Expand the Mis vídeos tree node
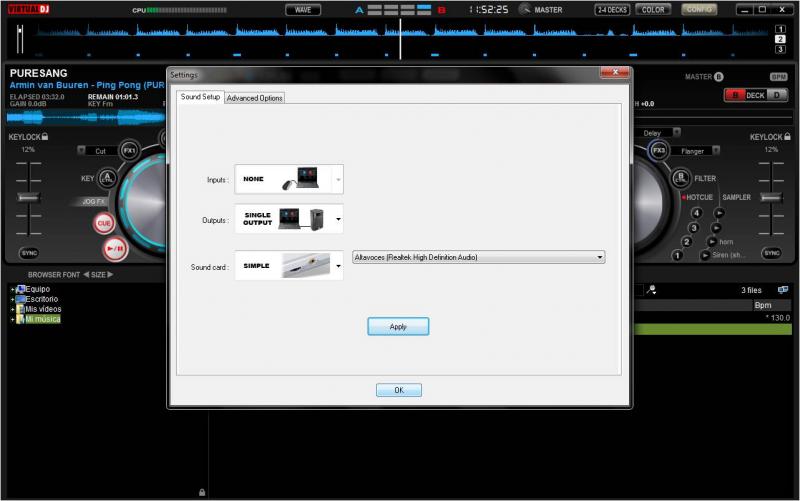 point(12,309)
